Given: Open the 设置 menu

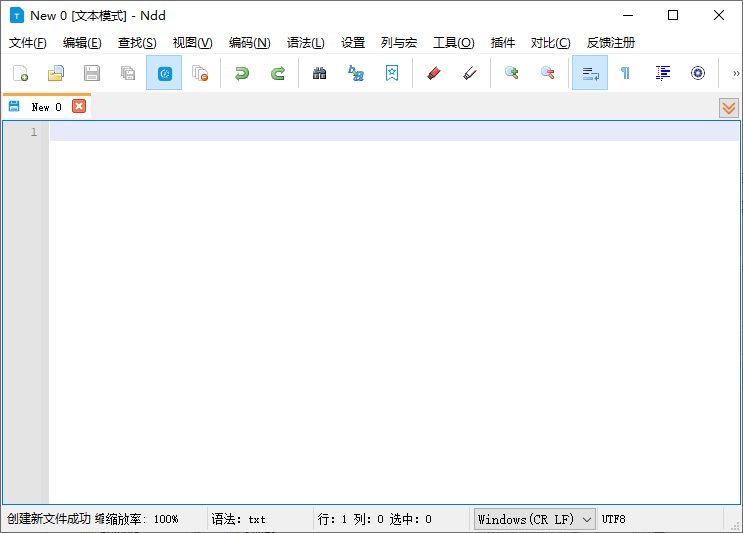Looking at the screenshot, I should coord(353,43).
